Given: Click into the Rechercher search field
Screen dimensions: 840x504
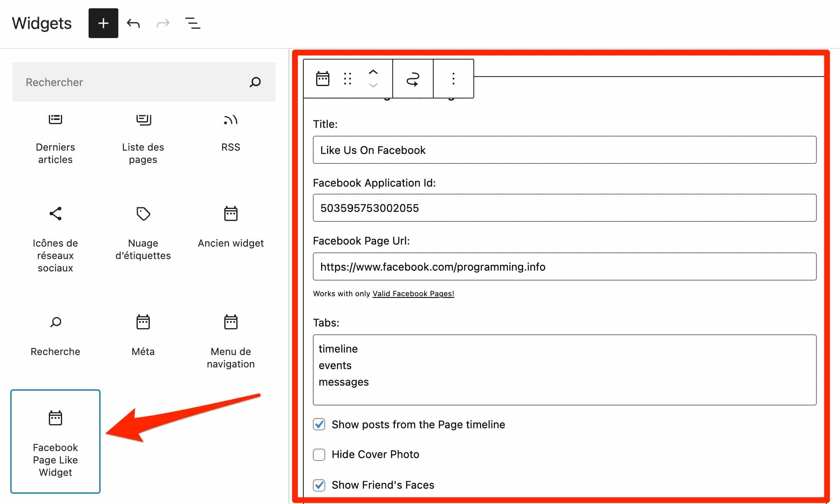Looking at the screenshot, I should [144, 82].
